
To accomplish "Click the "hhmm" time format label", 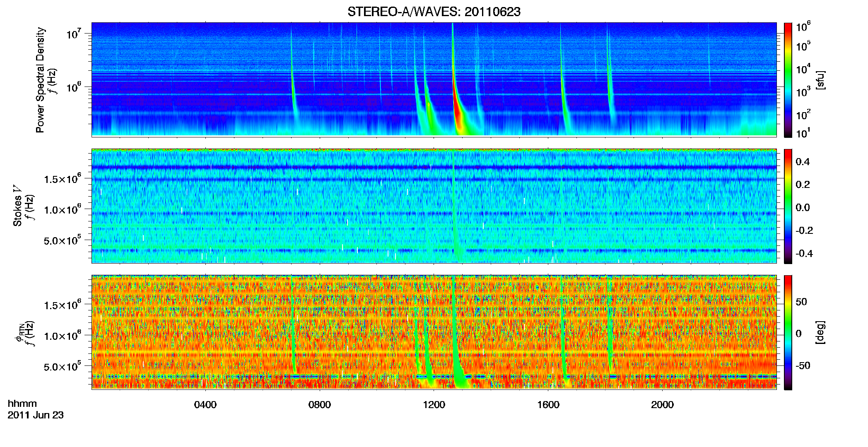I will pos(22,404).
